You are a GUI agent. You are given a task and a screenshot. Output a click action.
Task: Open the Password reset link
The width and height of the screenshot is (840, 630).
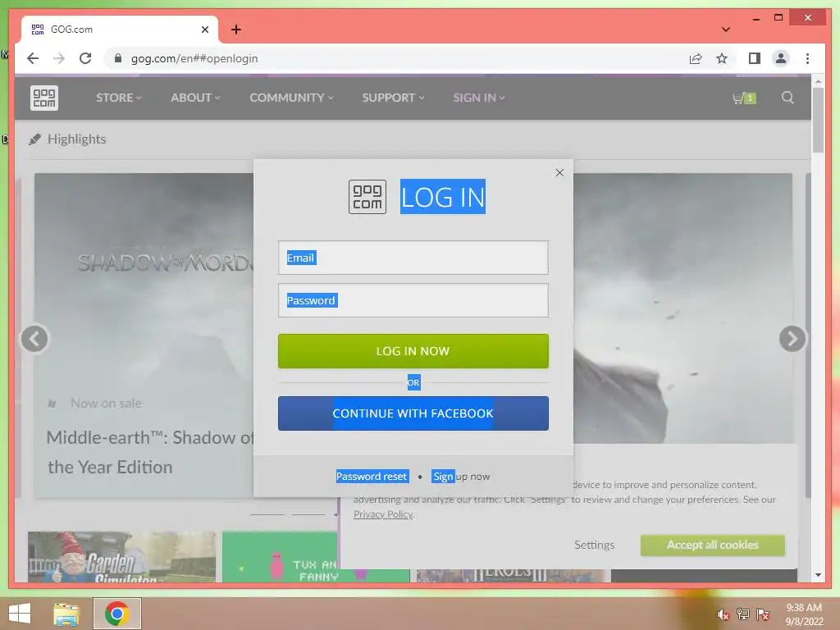click(x=372, y=477)
